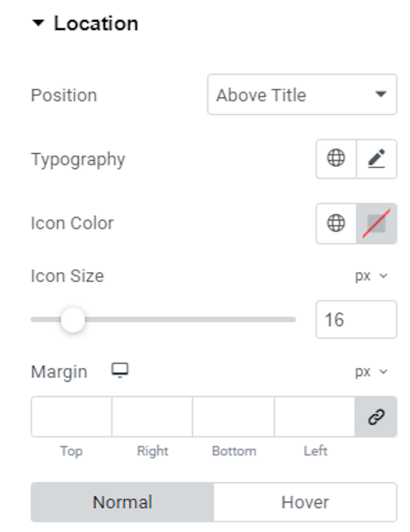This screenshot has width=410, height=532.
Task: Click the Margin Left input field
Action: pos(314,417)
